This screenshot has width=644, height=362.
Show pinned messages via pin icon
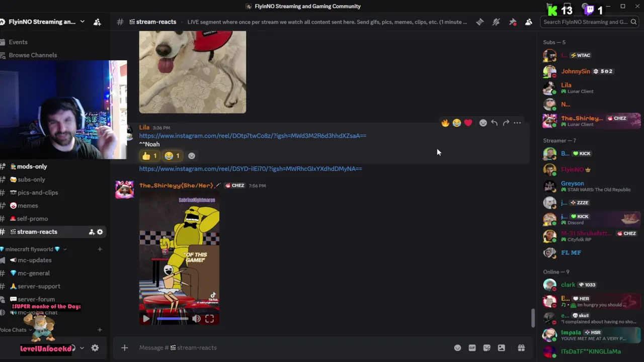[513, 22]
